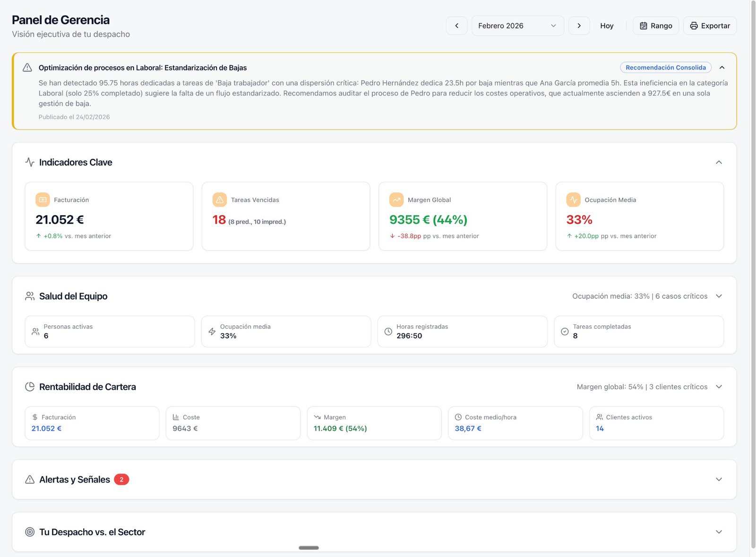Go to the next month
The width and height of the screenshot is (756, 557).
pyautogui.click(x=579, y=26)
